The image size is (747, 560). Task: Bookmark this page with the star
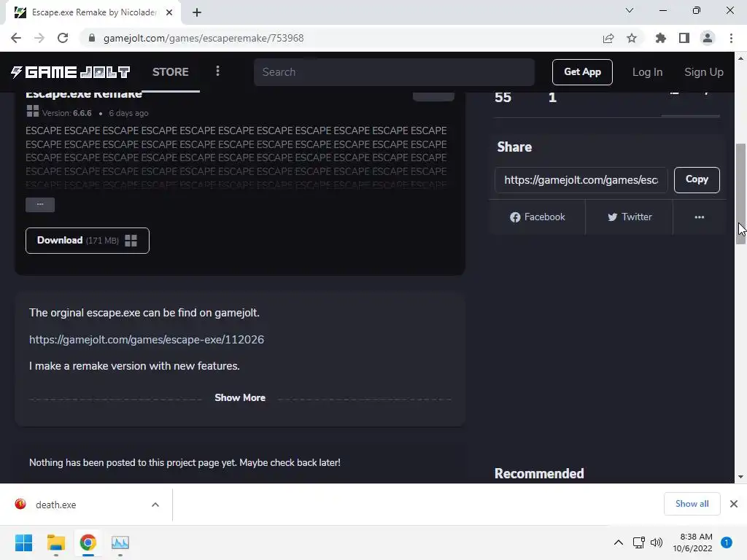click(x=632, y=38)
